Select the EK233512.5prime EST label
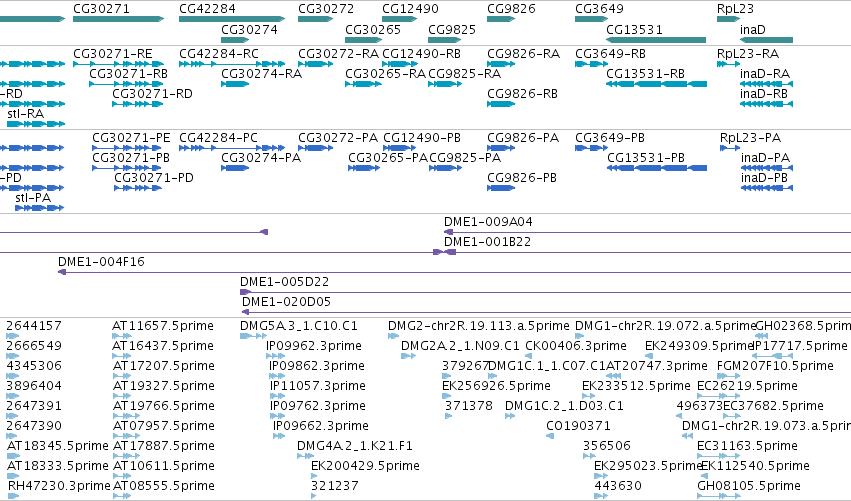Image resolution: width=851 pixels, height=501 pixels. coord(636,386)
